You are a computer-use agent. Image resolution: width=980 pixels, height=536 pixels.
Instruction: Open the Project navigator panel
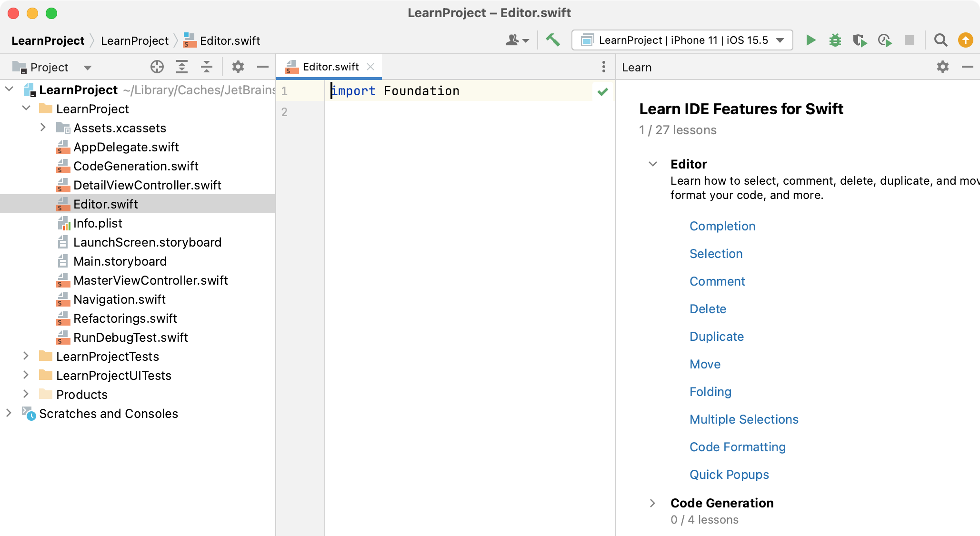pyautogui.click(x=49, y=67)
